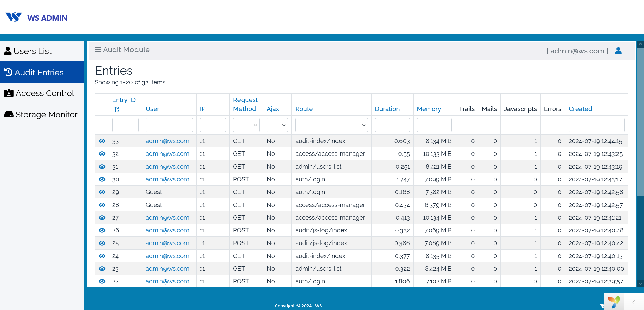
Task: Click the vertical scrollbar down arrow
Action: 640,284
